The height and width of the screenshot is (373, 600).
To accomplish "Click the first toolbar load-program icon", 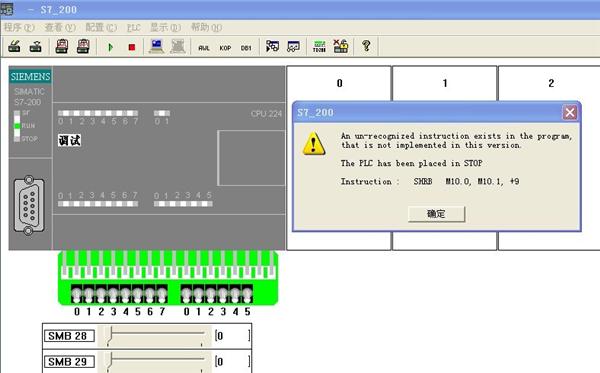I will 14,46.
